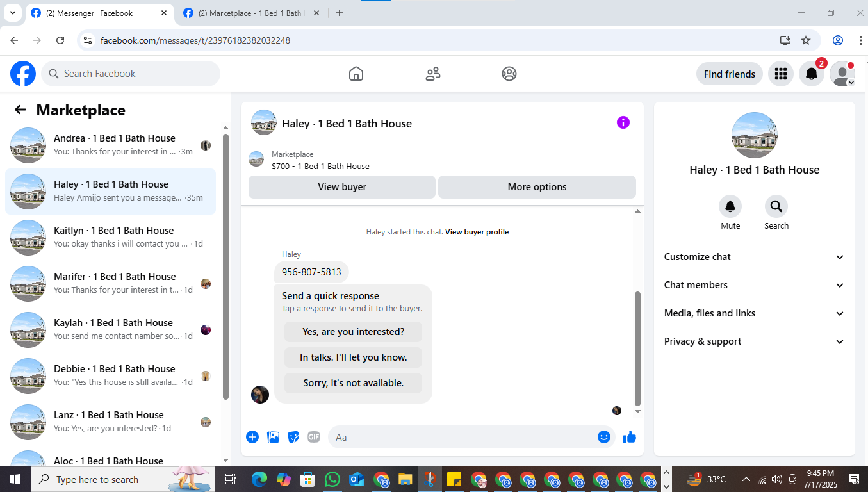Choose a GIF using the GIF icon
This screenshot has height=492, width=868.
coord(314,437)
